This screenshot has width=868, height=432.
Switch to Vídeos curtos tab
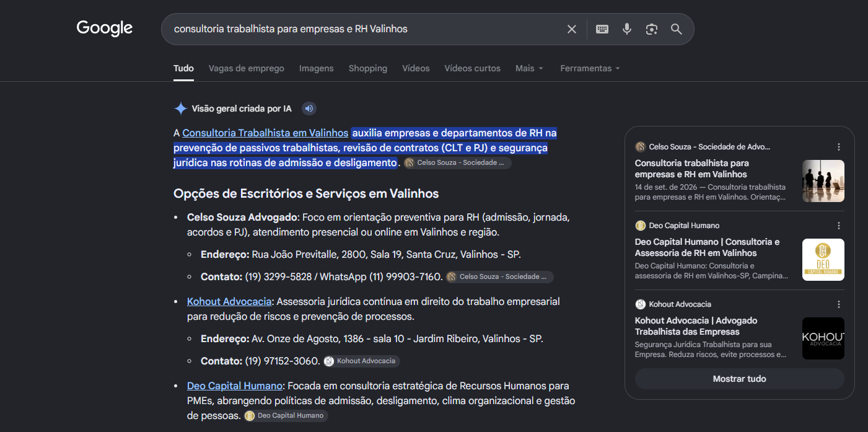(472, 69)
